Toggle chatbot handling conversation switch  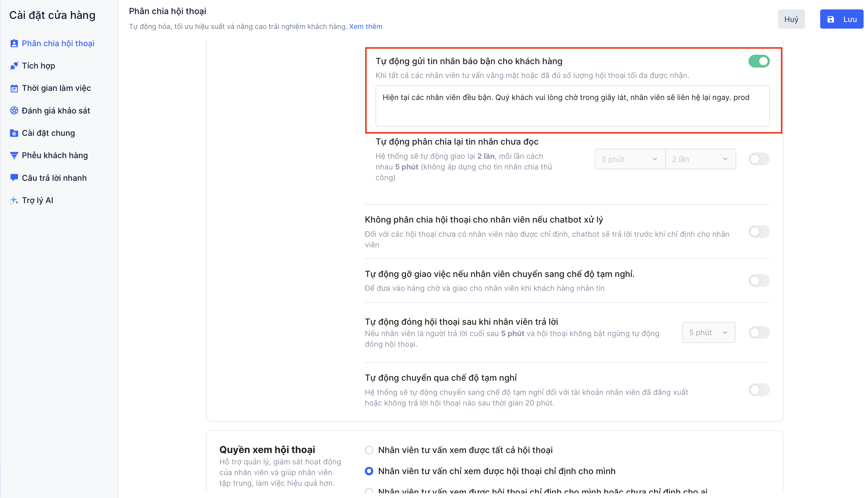coord(758,232)
